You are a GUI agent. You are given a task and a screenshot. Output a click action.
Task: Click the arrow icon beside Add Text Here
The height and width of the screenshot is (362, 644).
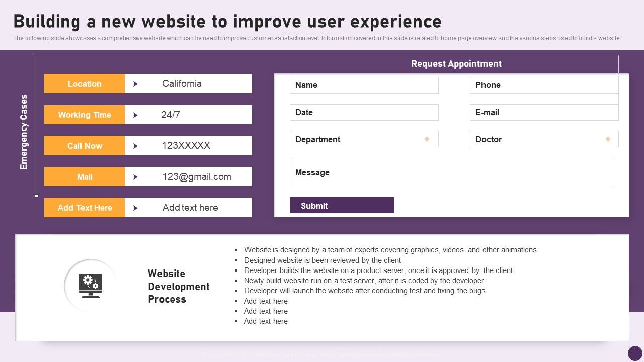135,208
